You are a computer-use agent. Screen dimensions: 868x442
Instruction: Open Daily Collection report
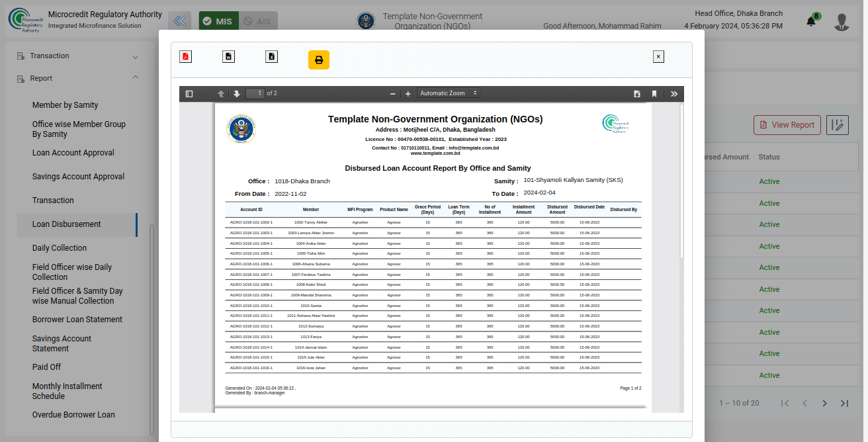click(x=60, y=248)
